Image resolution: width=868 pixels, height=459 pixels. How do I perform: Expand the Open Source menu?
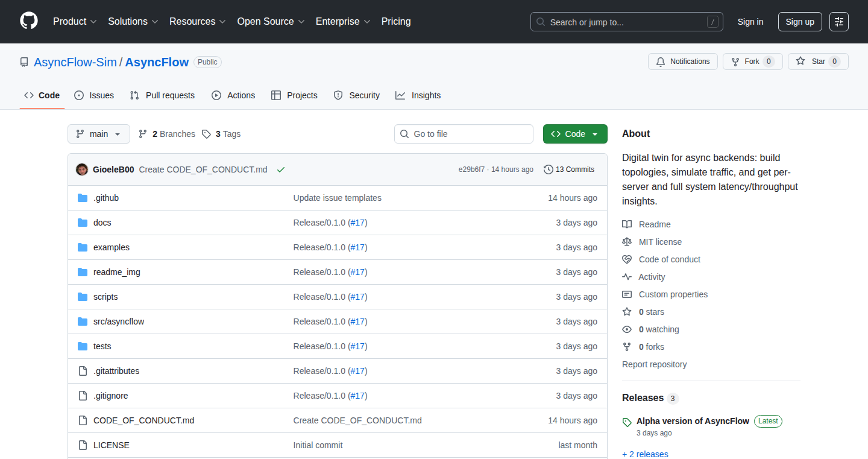(x=271, y=21)
